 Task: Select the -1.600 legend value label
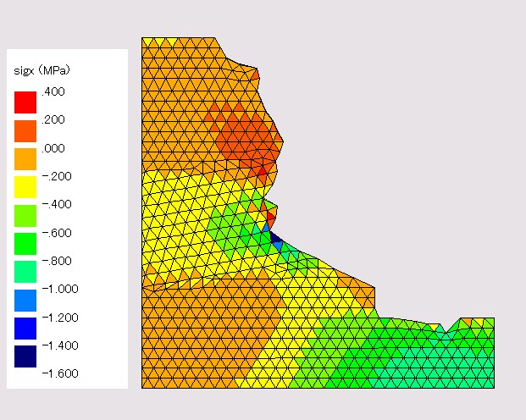pyautogui.click(x=59, y=373)
